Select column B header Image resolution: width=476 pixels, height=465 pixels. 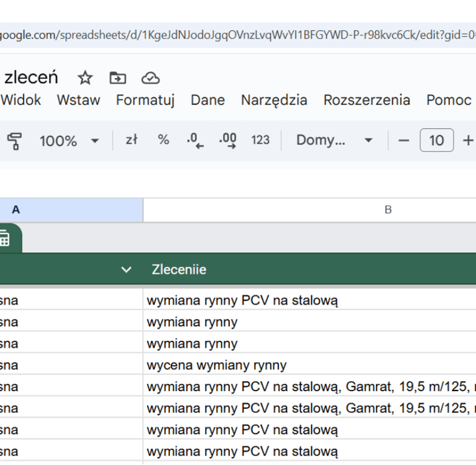[388, 210]
